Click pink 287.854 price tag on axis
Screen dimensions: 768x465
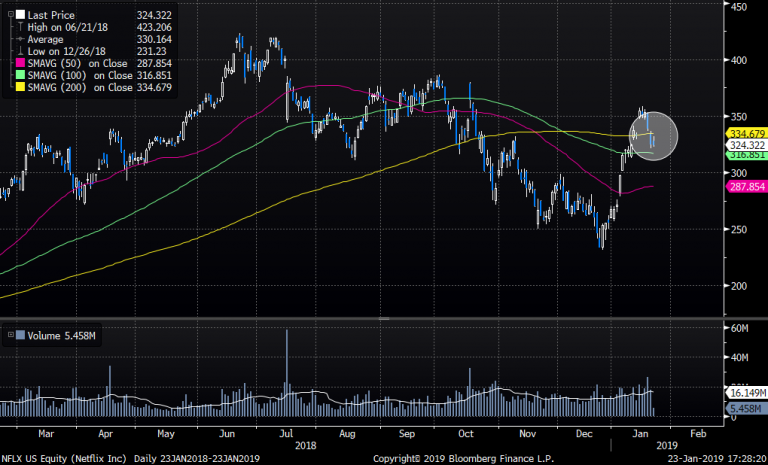tap(746, 187)
